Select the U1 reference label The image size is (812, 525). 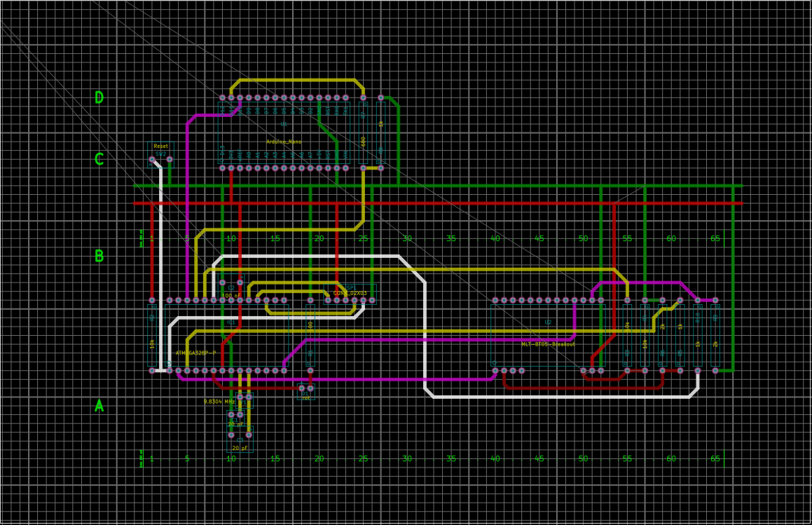[x=284, y=124]
